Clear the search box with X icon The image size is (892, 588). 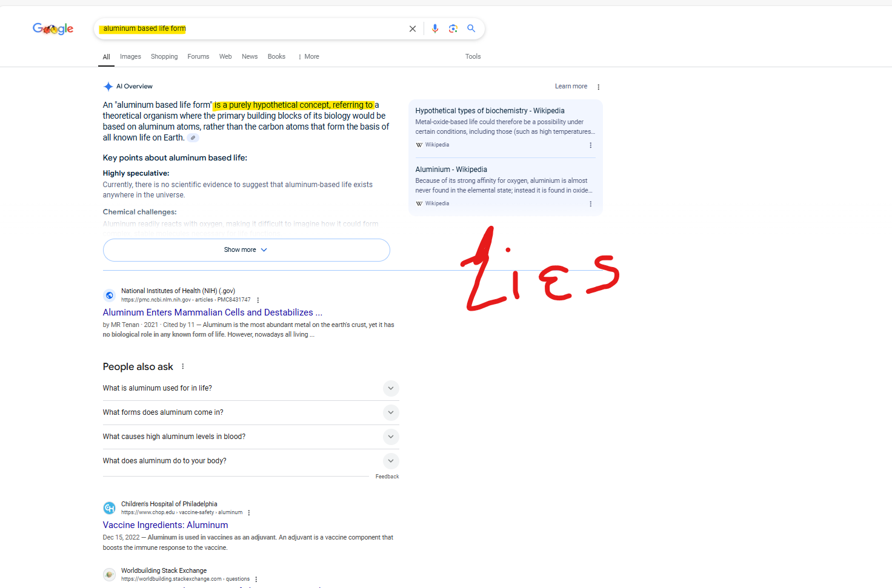pos(413,28)
